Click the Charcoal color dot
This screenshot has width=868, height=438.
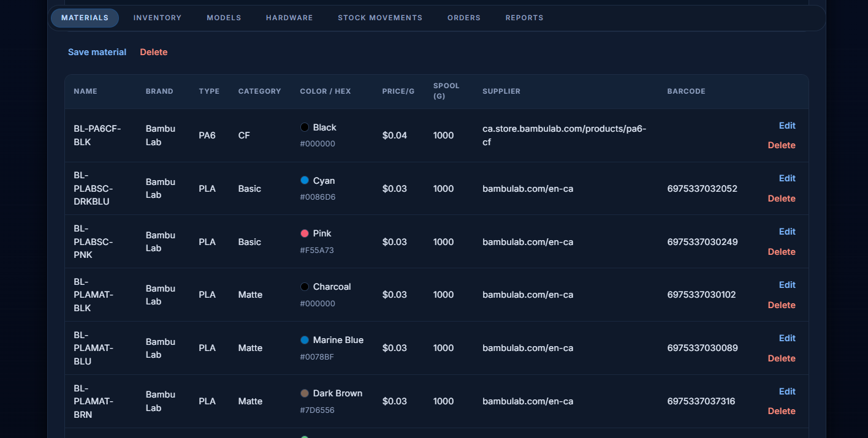point(305,287)
